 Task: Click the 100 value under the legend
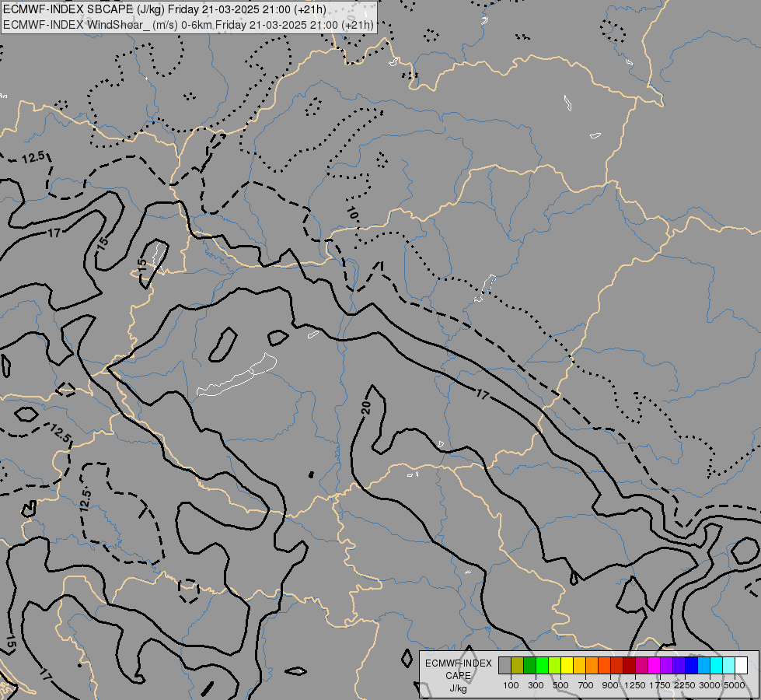click(511, 685)
